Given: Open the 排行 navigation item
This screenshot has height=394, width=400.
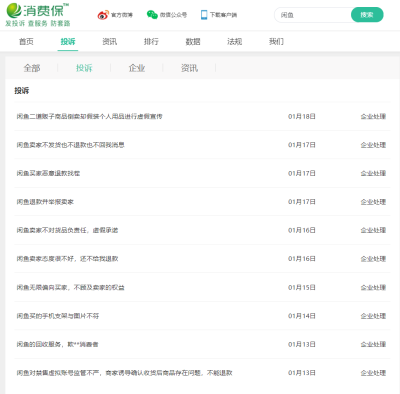Looking at the screenshot, I should tap(151, 42).
